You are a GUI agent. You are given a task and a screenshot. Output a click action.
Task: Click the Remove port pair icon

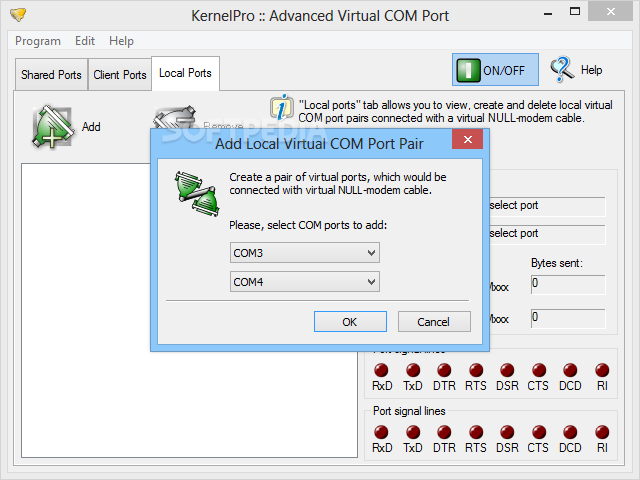[175, 118]
